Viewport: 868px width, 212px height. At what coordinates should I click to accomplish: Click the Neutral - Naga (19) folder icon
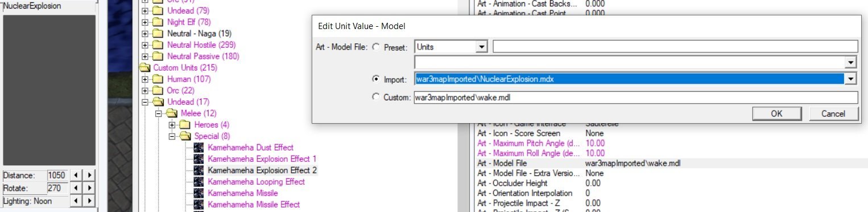(x=158, y=34)
